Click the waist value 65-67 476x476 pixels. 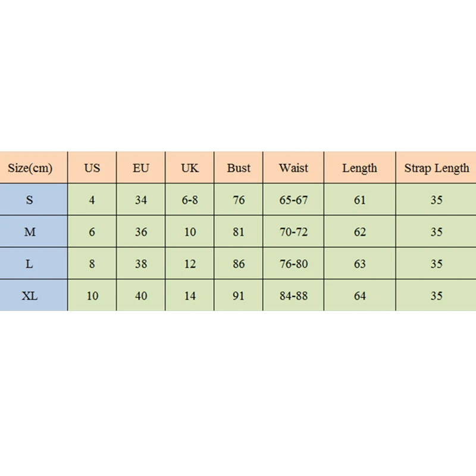[294, 200]
